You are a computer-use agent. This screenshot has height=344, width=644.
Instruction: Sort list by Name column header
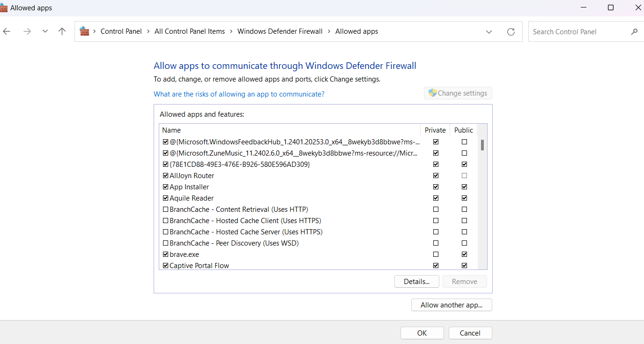point(290,130)
